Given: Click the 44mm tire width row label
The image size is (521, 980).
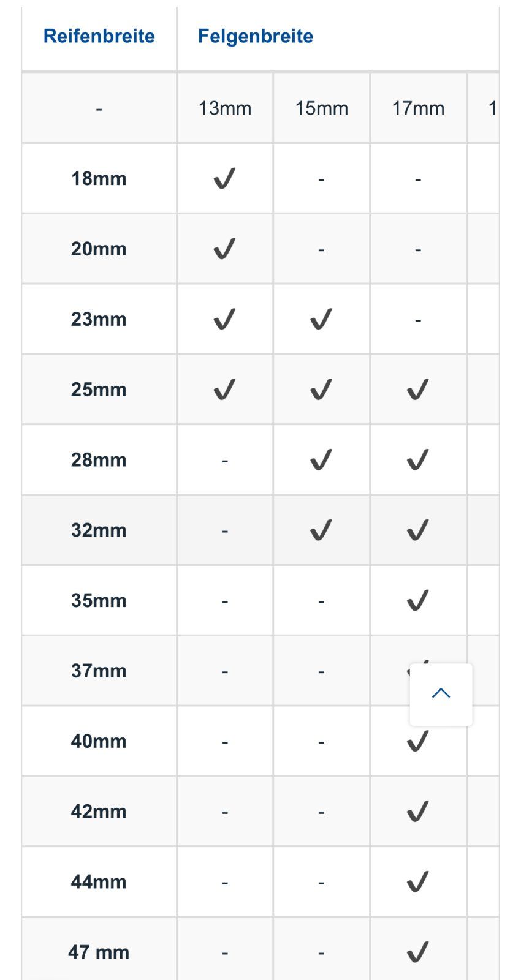Looking at the screenshot, I should pos(99,882).
